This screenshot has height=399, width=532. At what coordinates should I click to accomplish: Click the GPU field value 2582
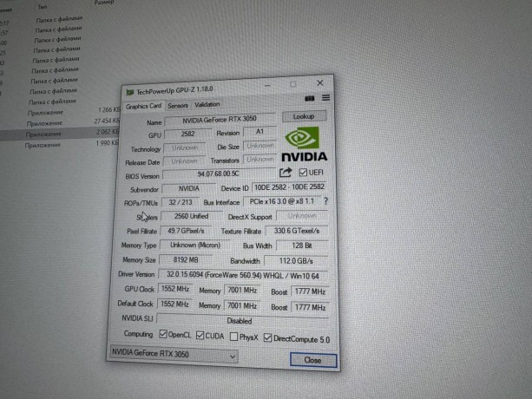pyautogui.click(x=187, y=134)
